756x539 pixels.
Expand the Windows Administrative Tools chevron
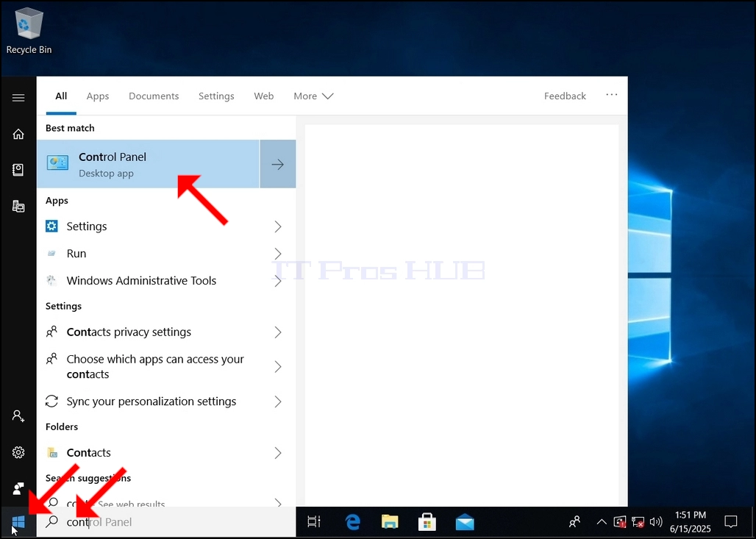(278, 281)
